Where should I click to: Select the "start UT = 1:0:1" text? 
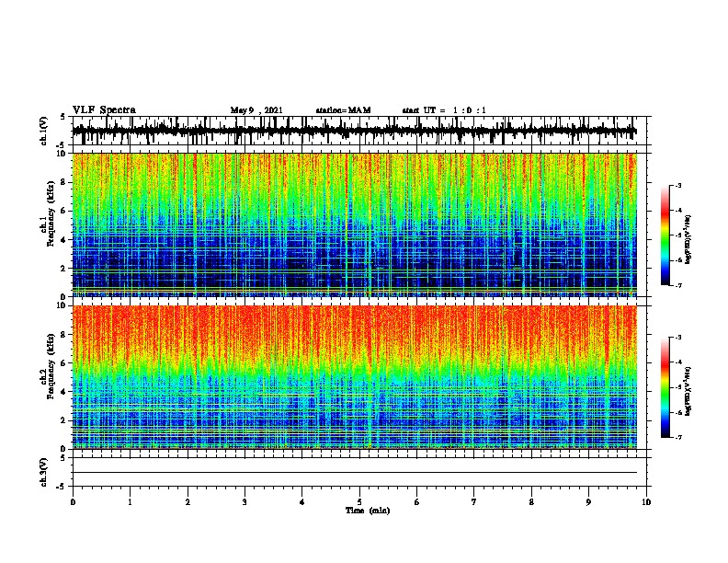pos(444,110)
